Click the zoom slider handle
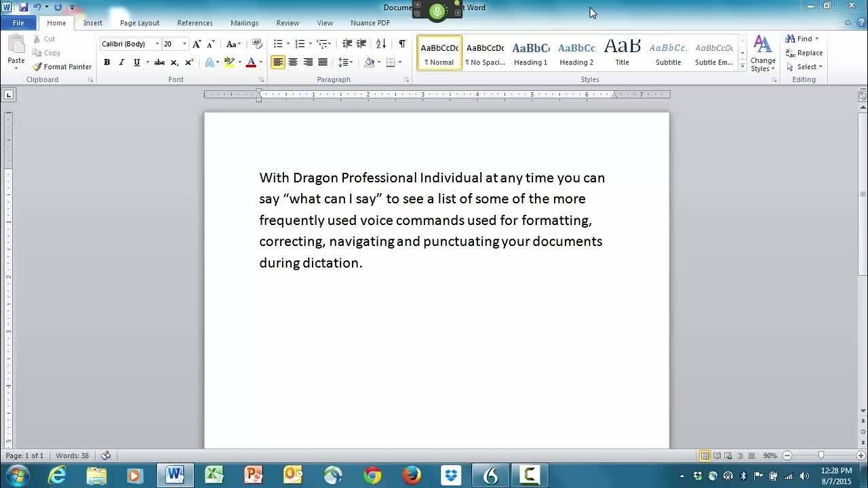 (821, 456)
